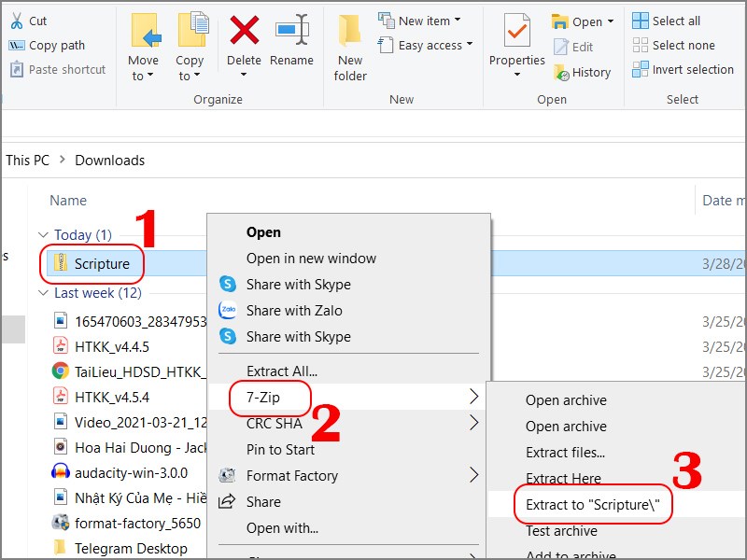
Task: Click the Date modified column header
Action: pyautogui.click(x=725, y=201)
